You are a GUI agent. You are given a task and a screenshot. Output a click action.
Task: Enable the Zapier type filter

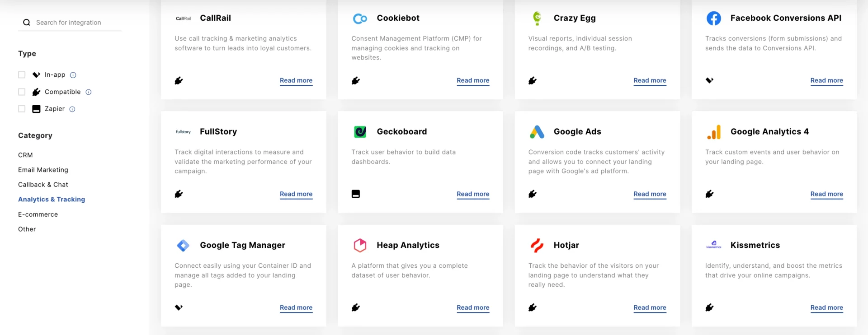point(21,108)
